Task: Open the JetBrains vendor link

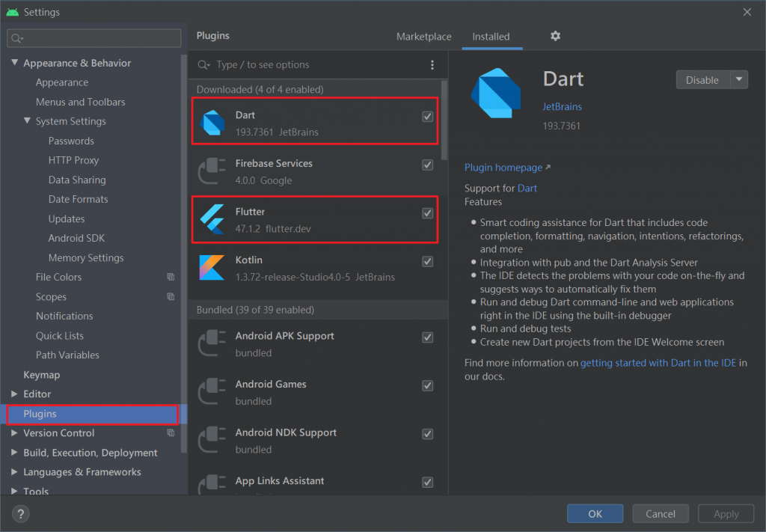Action: pos(563,106)
